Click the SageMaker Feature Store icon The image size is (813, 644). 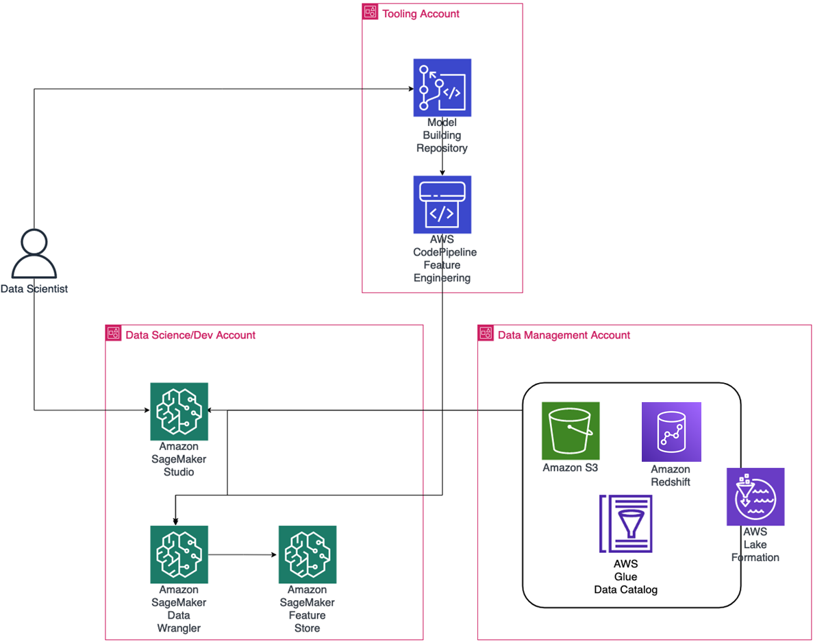[x=308, y=555]
